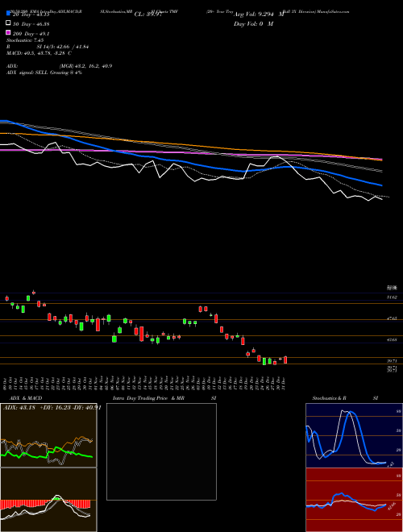Open the empty intraday trading price panel
Screen dimensions: 403x532
161,451
